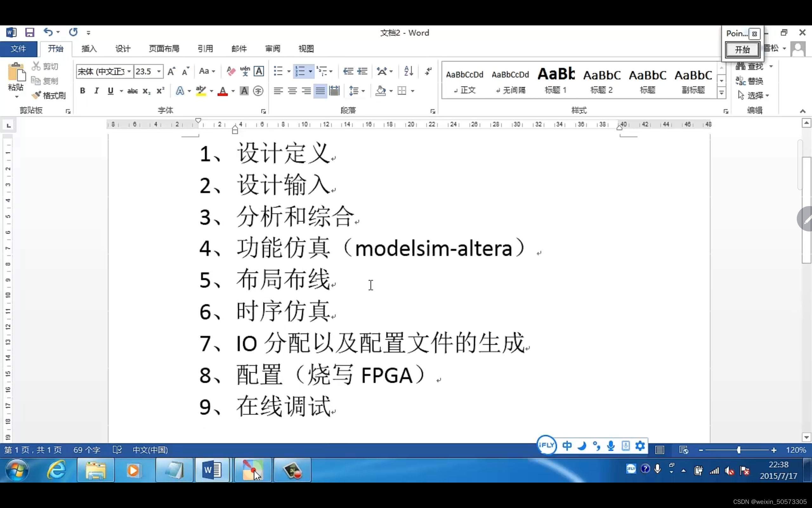Screen dimensions: 812x508
Task: Decrease indent of the paragraph
Action: [348, 71]
